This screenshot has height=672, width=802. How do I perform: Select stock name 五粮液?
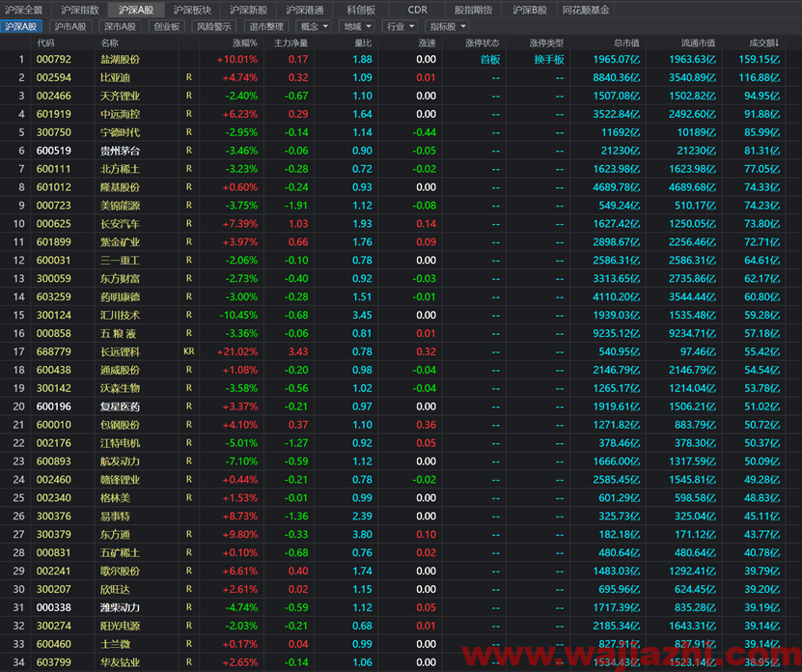click(x=118, y=334)
